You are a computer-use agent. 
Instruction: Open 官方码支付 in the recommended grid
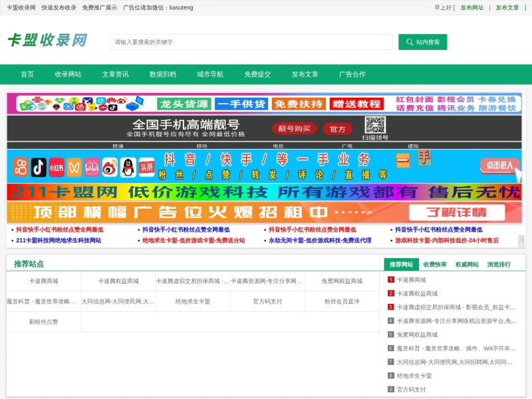pyautogui.click(x=267, y=301)
